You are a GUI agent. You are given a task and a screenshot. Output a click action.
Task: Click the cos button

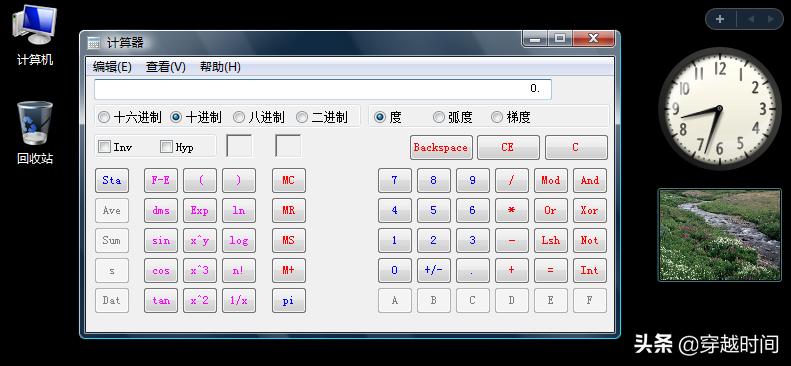pyautogui.click(x=160, y=271)
